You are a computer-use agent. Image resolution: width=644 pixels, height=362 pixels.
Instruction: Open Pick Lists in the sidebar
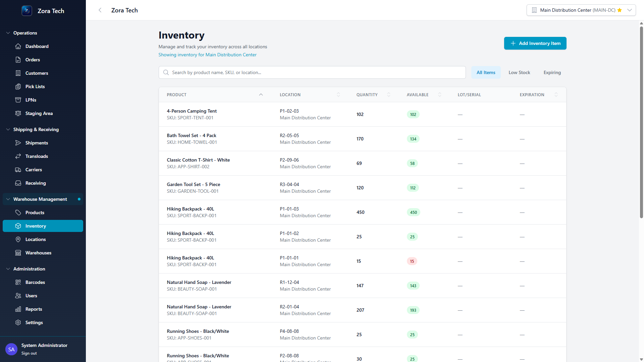35,86
